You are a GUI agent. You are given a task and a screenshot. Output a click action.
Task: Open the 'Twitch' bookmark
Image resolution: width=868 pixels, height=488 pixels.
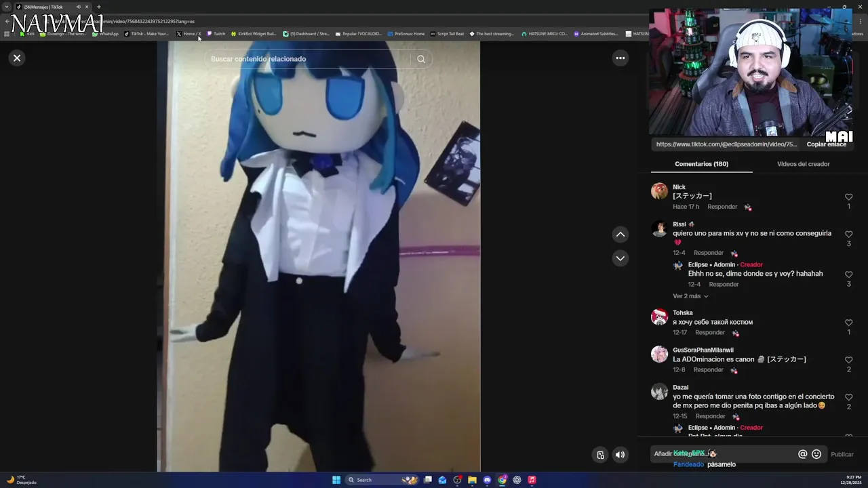pos(216,34)
